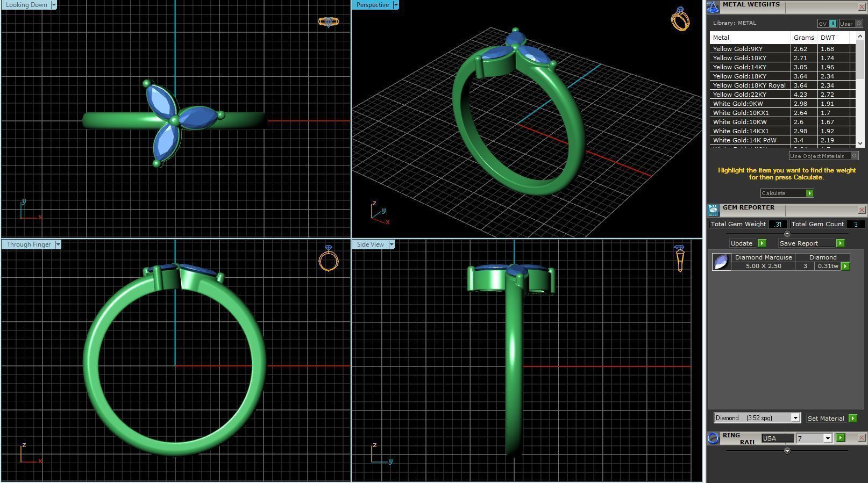Select the Yellow Gold:9KY row

(782, 49)
